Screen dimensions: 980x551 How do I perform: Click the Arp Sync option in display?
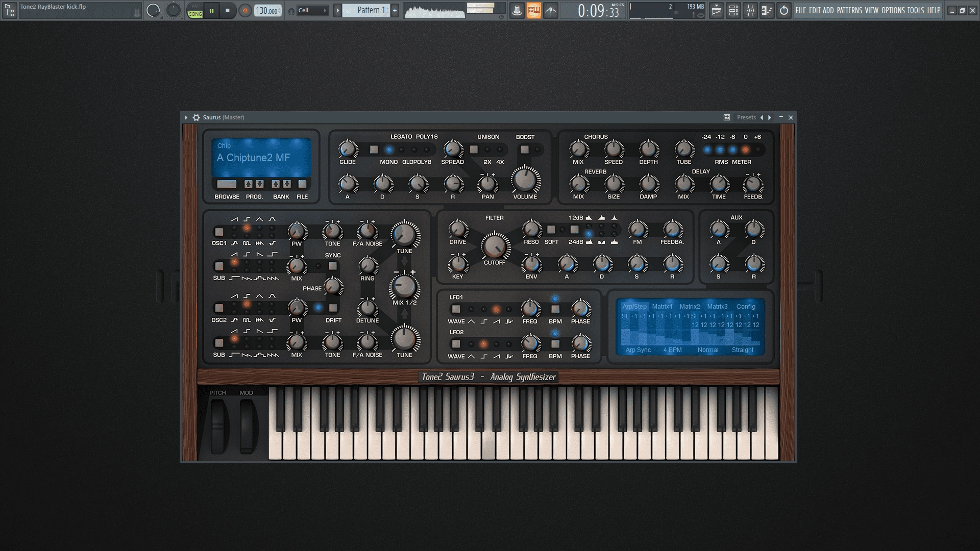pos(638,350)
